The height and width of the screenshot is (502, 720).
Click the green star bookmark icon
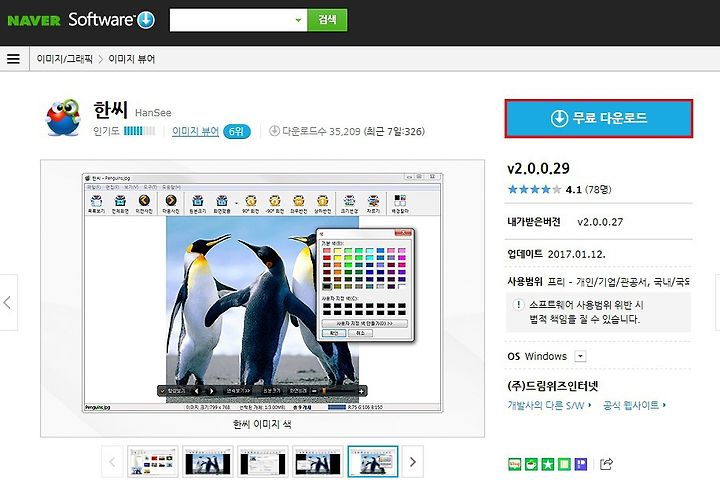coord(548,464)
